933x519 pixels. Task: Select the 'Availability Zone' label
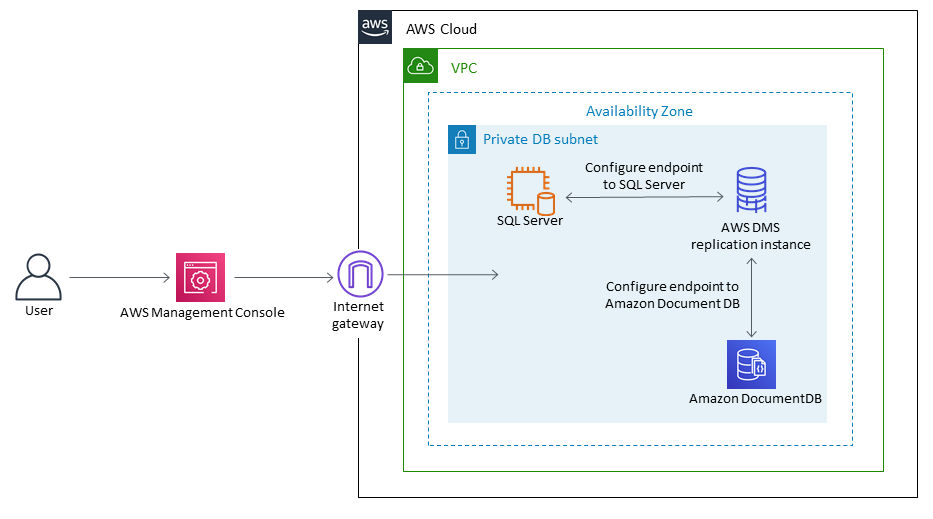(639, 111)
